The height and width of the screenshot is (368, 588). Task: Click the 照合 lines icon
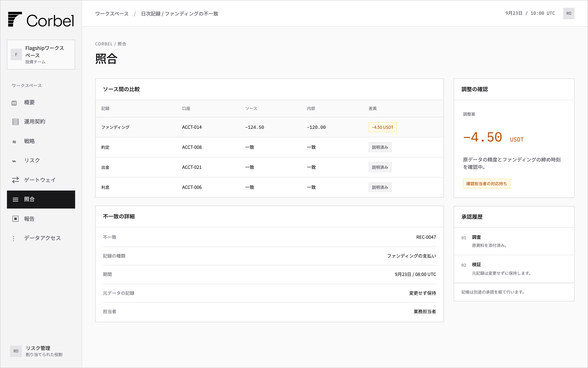tap(15, 200)
